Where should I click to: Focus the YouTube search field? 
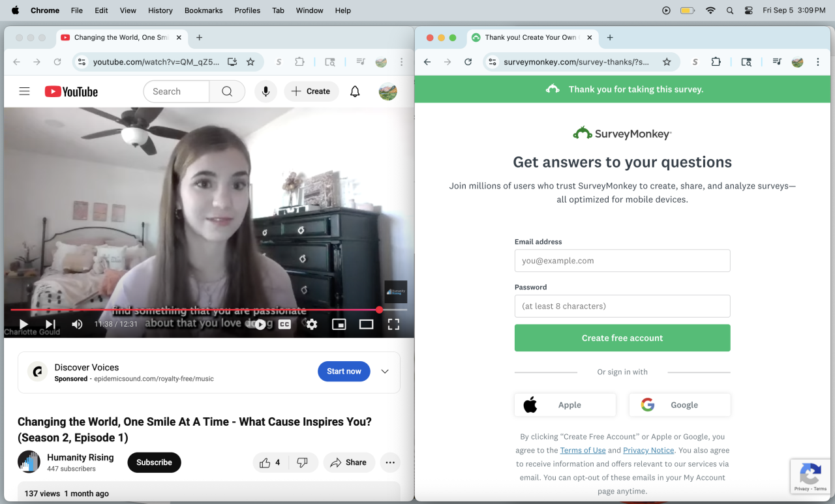coord(177,92)
